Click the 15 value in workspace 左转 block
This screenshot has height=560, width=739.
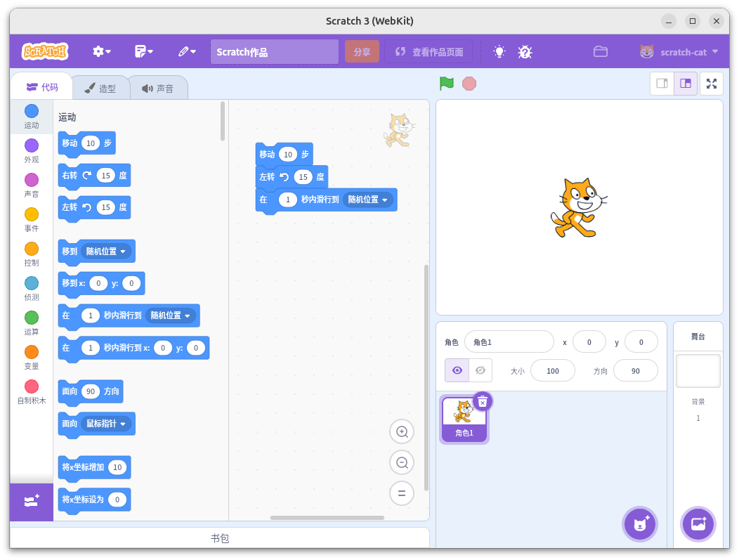pos(303,177)
